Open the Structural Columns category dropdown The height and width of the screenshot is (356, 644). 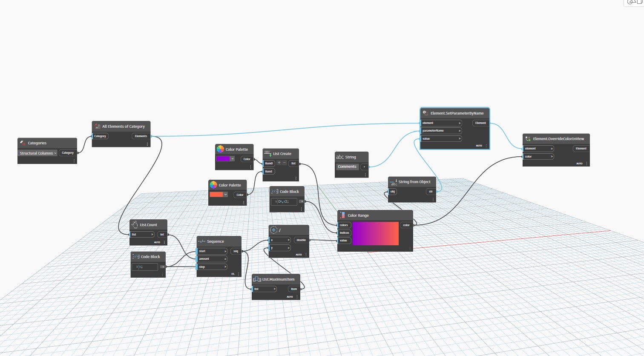point(37,153)
